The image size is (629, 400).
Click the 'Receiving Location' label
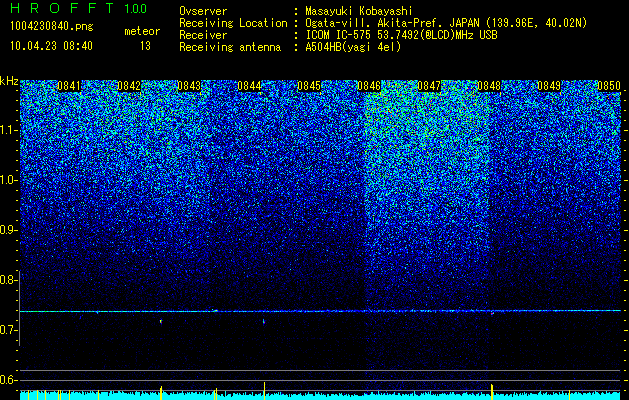(x=233, y=23)
